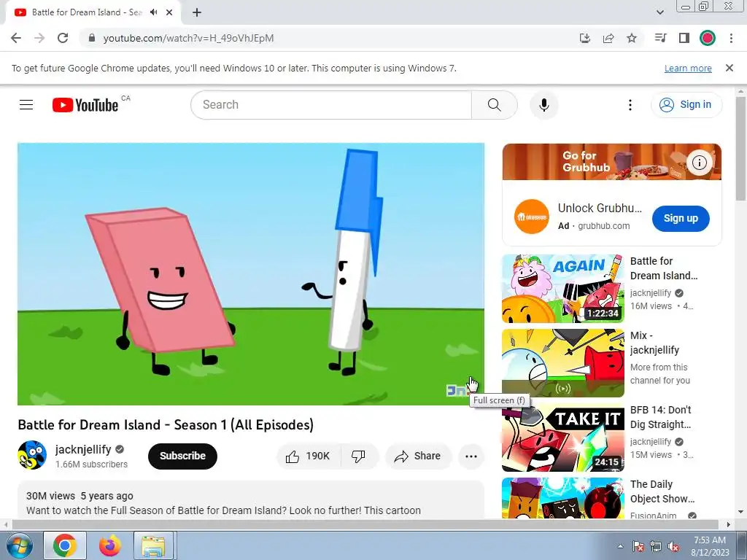Expand the tab search chevron
The image size is (747, 560).
point(659,12)
